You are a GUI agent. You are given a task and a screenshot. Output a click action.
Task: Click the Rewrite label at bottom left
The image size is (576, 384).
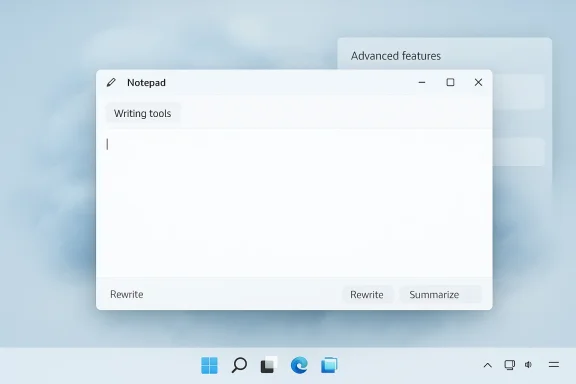[x=127, y=294]
